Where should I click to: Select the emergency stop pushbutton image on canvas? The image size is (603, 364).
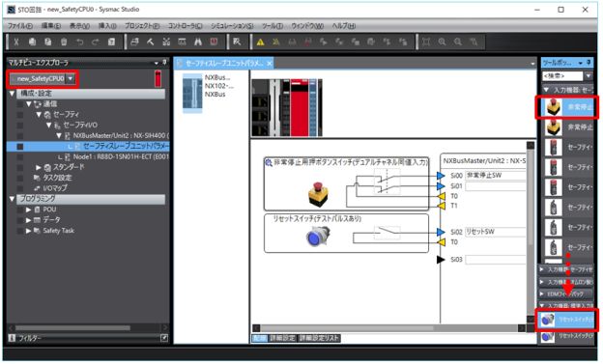[318, 194]
